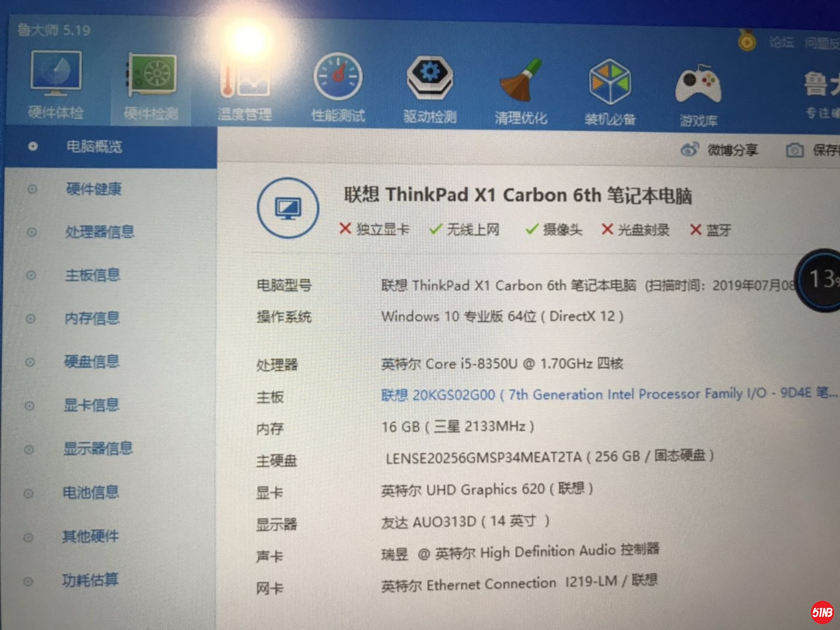Share via 微博分享 button
The image size is (840, 630).
pos(720,150)
